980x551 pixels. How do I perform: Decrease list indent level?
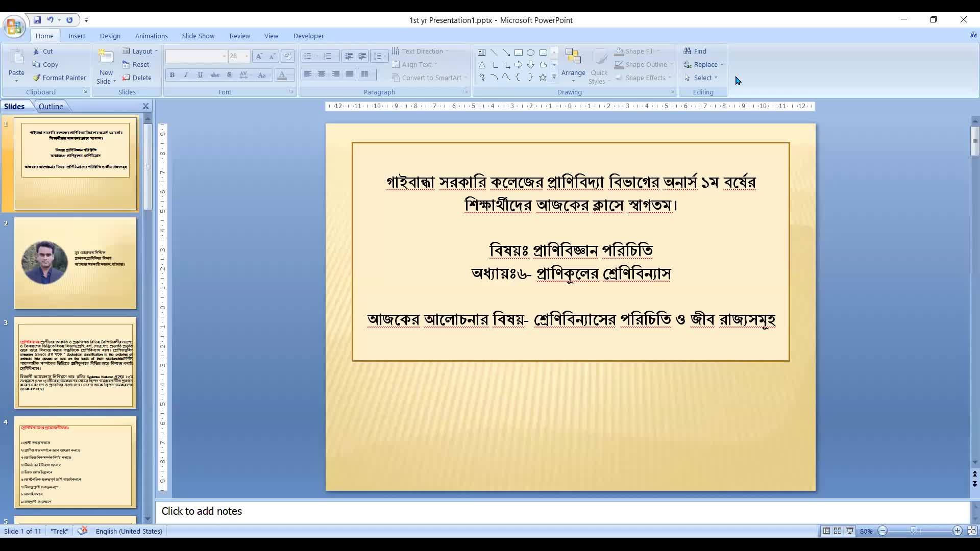(x=349, y=56)
